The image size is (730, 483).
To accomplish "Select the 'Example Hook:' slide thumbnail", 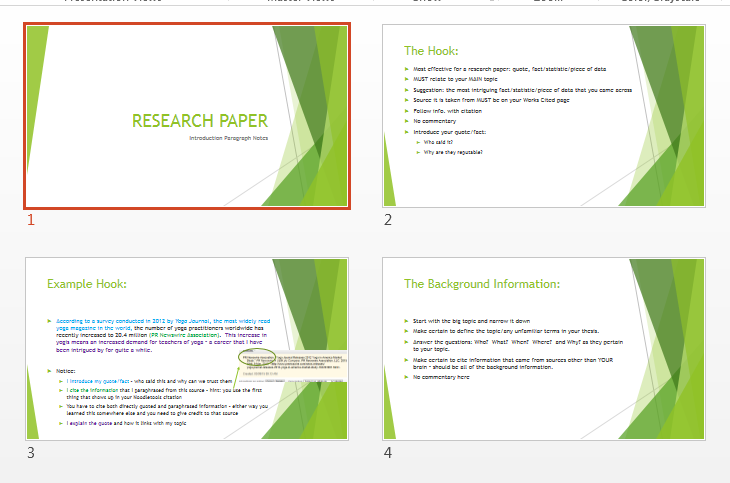I will (187, 349).
